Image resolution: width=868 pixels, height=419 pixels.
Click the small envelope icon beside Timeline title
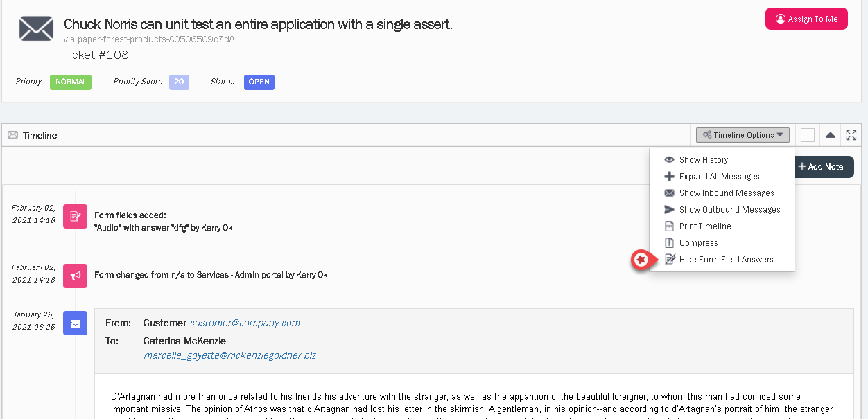click(12, 135)
